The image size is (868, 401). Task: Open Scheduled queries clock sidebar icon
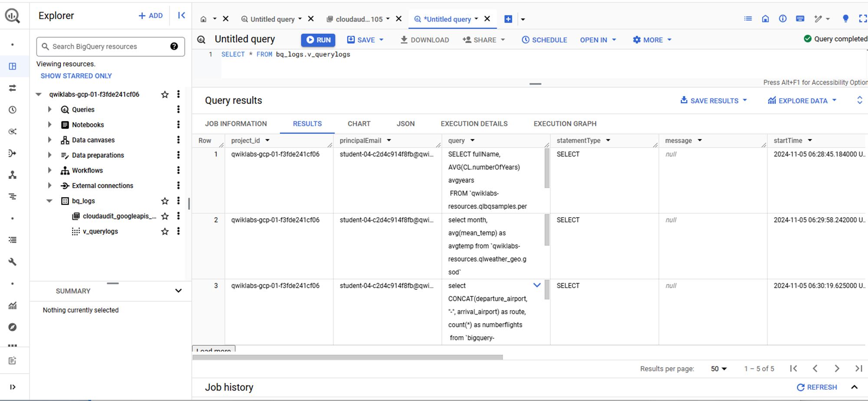coord(13,109)
